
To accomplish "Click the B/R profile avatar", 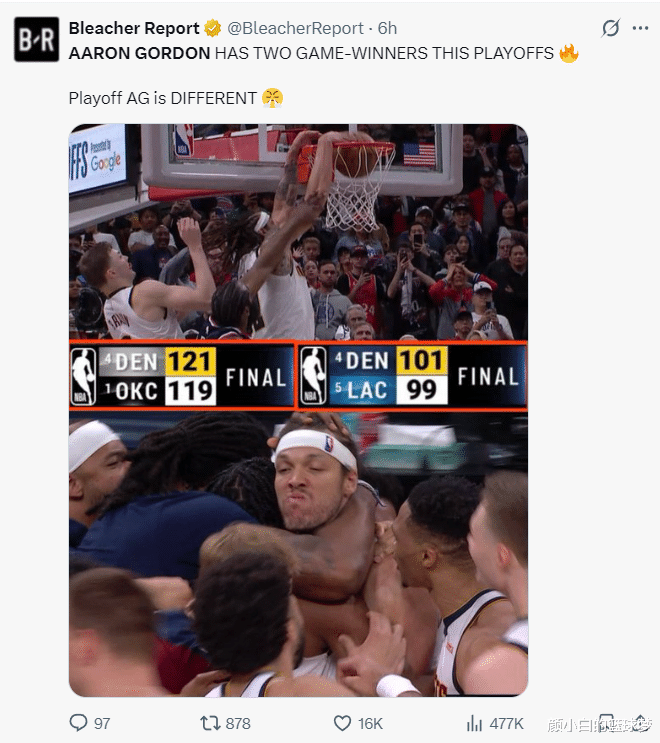I will point(36,39).
